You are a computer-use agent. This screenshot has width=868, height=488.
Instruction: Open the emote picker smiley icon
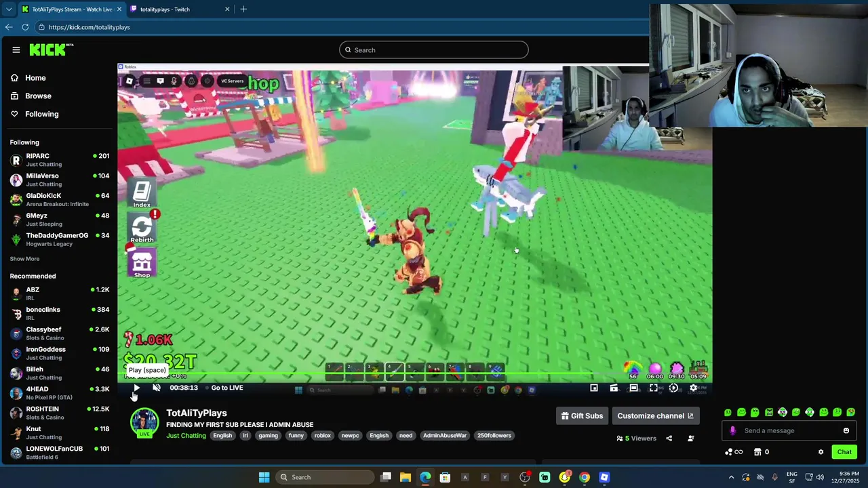tap(846, 430)
